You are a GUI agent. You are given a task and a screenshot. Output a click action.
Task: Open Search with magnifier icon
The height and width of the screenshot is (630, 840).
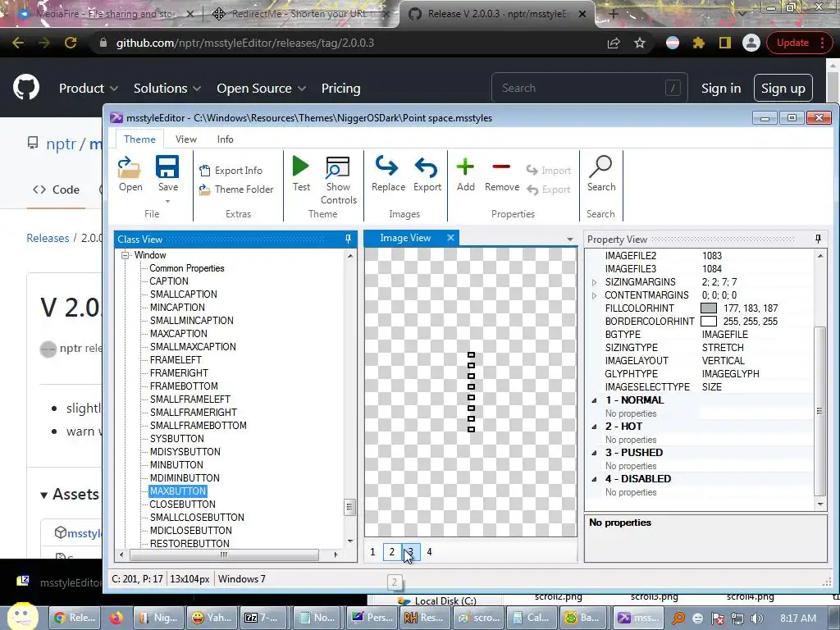click(601, 174)
